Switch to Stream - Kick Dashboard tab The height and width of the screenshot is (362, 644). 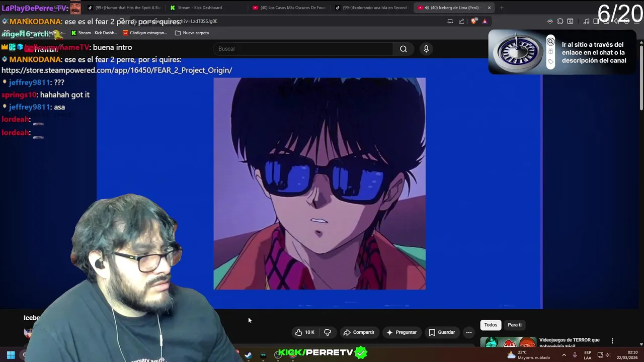(199, 8)
